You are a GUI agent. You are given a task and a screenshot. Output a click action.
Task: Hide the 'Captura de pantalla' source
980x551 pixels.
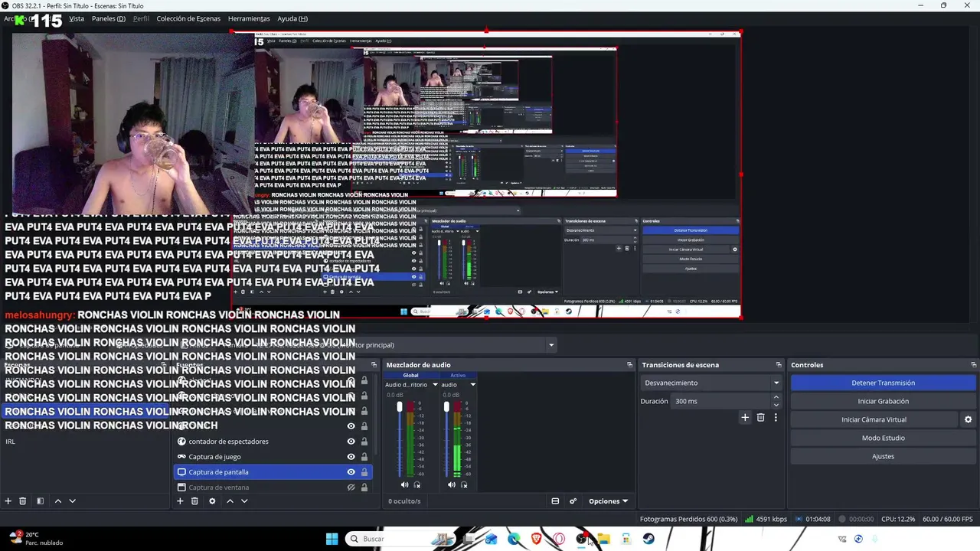pyautogui.click(x=351, y=472)
